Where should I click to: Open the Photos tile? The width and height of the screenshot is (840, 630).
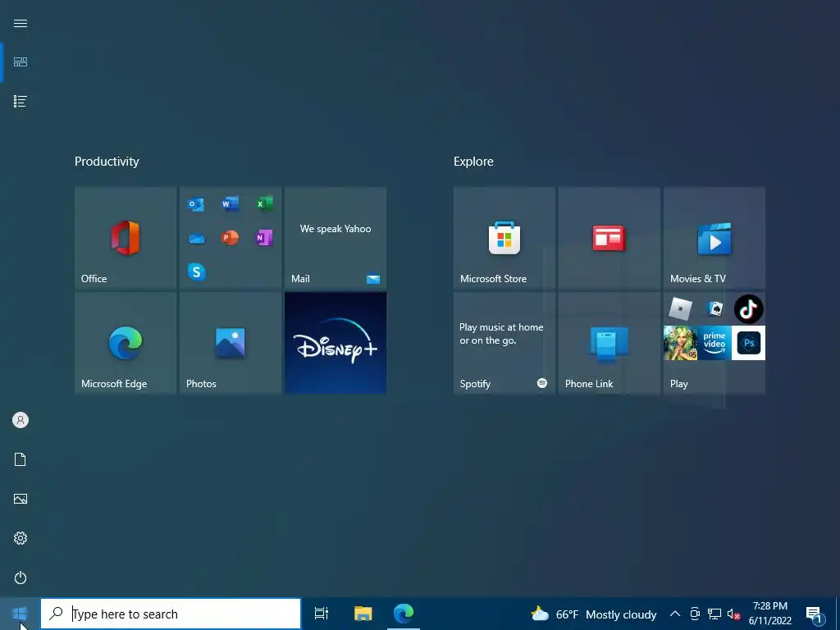point(231,343)
